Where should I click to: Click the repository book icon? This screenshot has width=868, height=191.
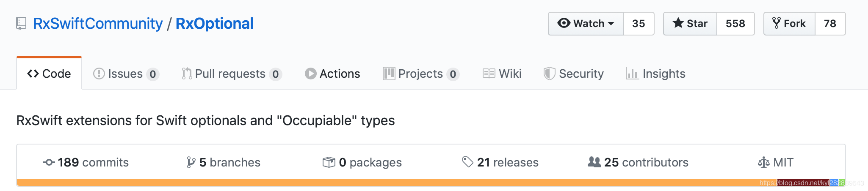coord(21,23)
